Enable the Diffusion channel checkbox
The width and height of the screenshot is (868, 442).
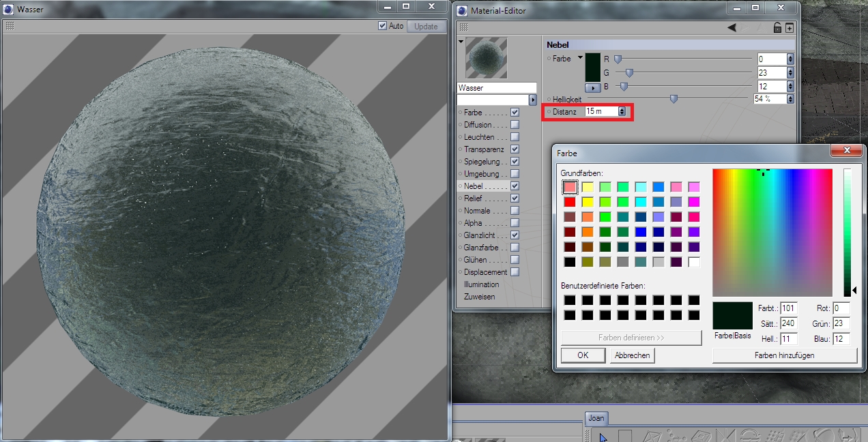(515, 125)
